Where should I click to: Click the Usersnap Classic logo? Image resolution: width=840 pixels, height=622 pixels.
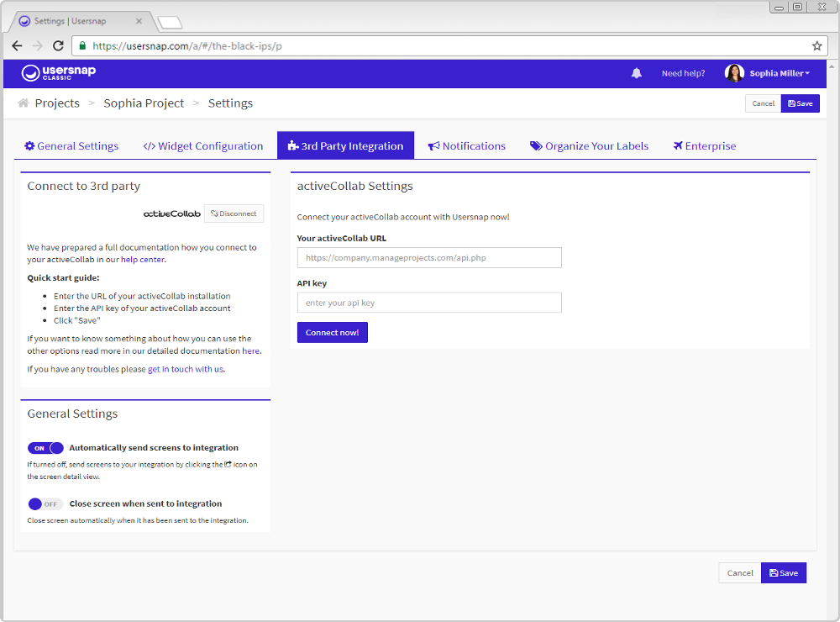[59, 73]
